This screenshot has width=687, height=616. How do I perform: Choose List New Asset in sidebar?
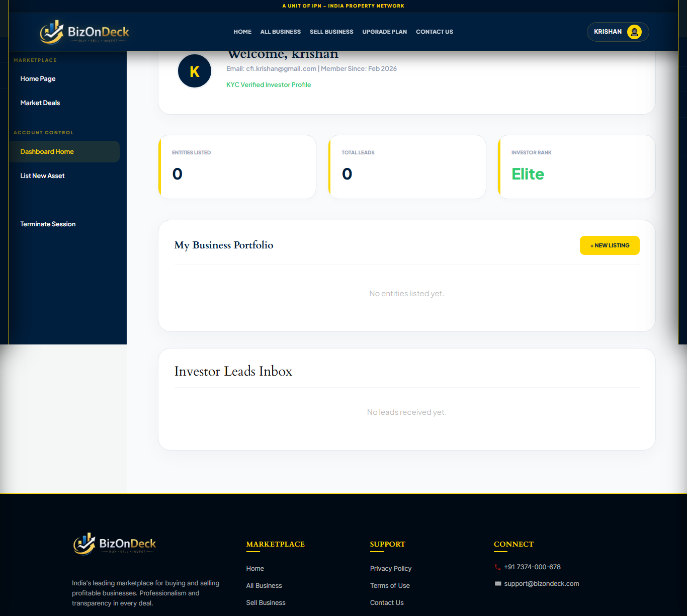[x=42, y=176]
